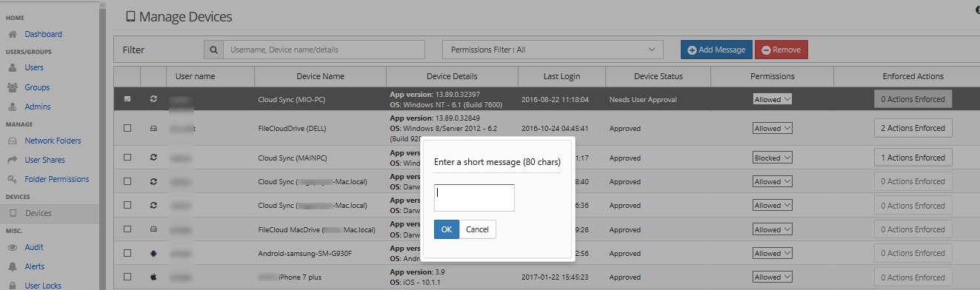The width and height of the screenshot is (980, 290).
Task: Check the Cloud Sync (MAINPC) row checkbox
Action: click(x=127, y=158)
